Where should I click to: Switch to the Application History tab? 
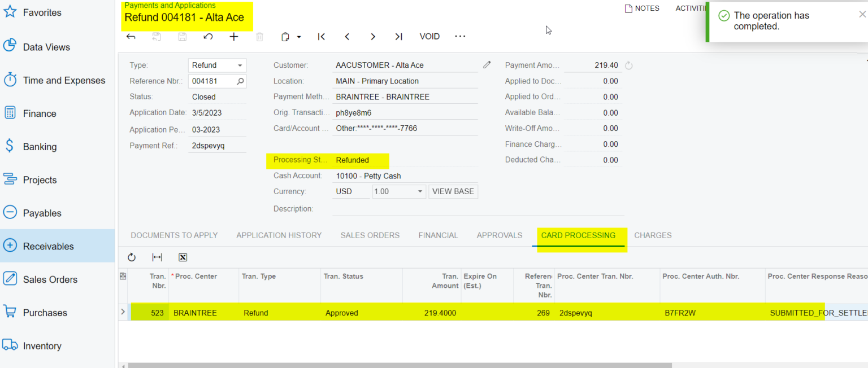pyautogui.click(x=279, y=235)
